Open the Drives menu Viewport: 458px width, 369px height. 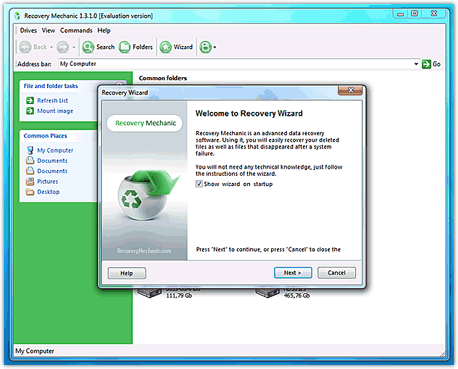28,31
